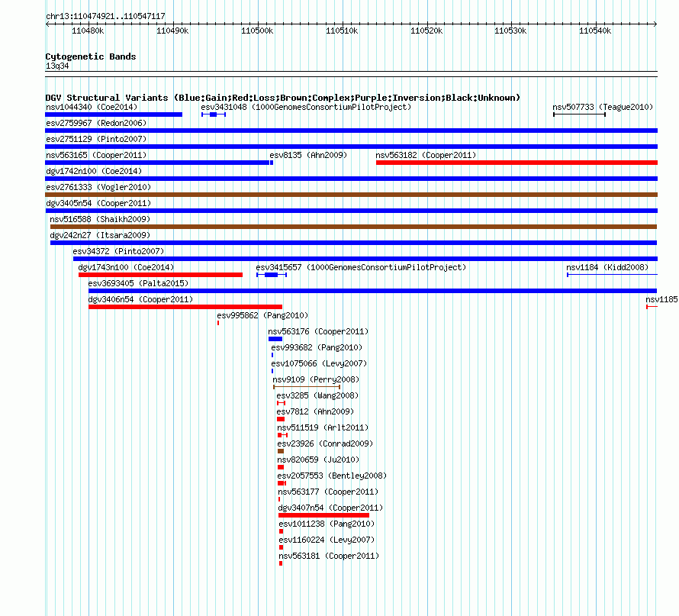The width and height of the screenshot is (679, 616).
Task: Click the red nsv563182 loss bar
Action: click(x=516, y=163)
